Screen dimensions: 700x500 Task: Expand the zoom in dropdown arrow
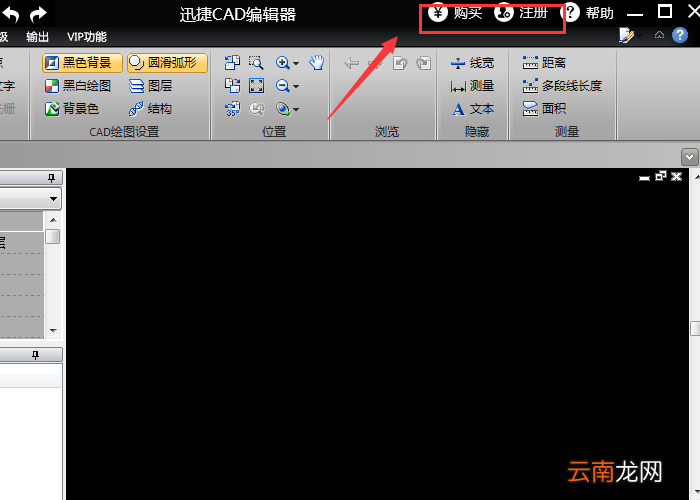296,63
